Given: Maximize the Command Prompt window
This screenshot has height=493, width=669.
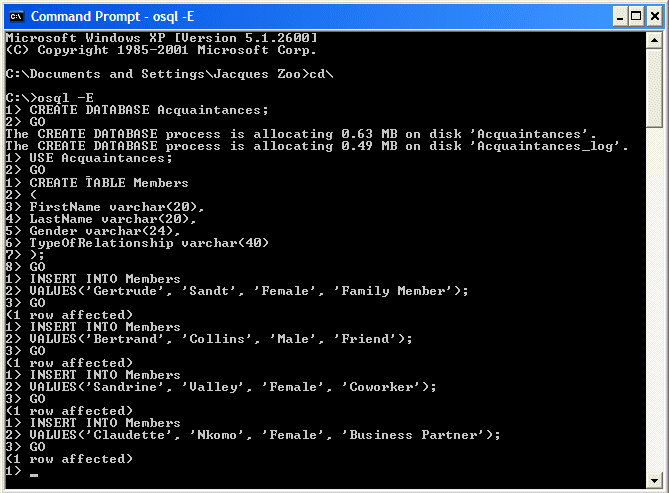Looking at the screenshot, I should click(x=636, y=17).
